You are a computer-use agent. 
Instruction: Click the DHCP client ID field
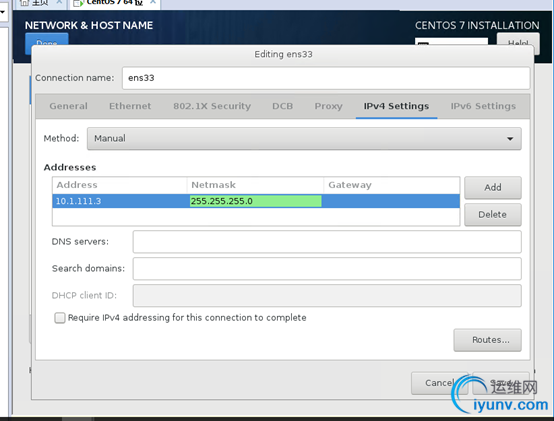327,296
